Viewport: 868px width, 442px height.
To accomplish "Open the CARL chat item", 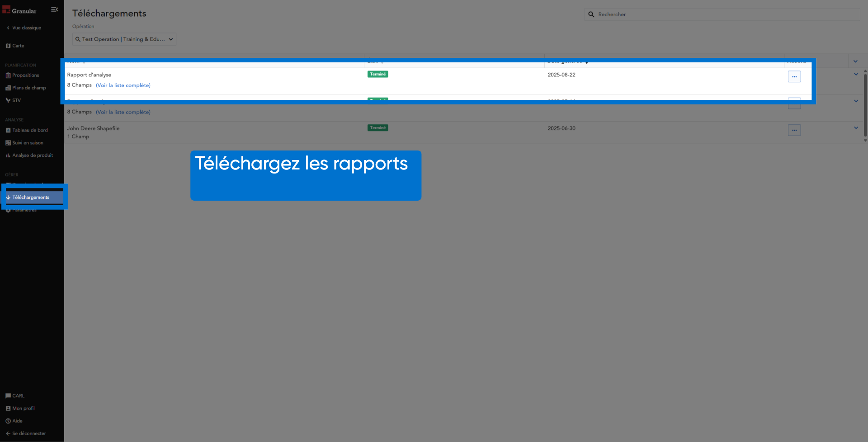I will coord(15,396).
